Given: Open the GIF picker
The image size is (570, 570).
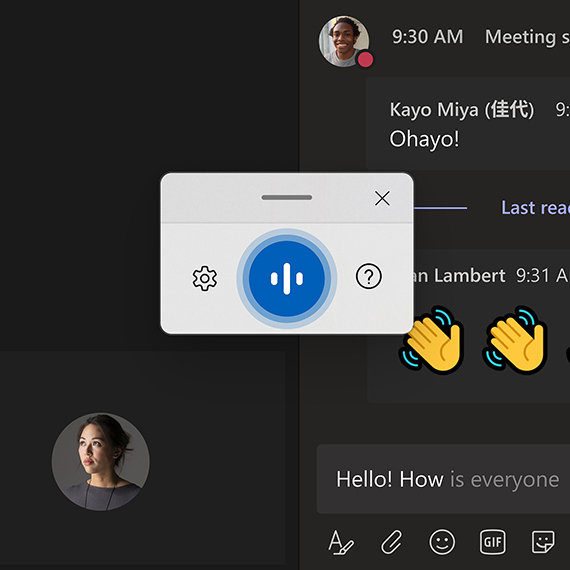Looking at the screenshot, I should pyautogui.click(x=493, y=542).
